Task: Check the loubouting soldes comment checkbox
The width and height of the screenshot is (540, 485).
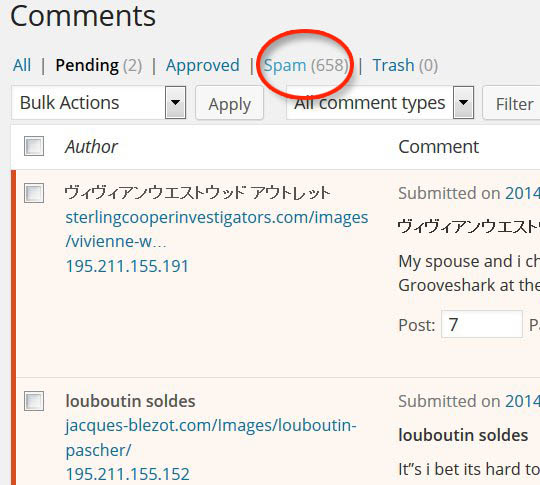Action: (x=34, y=401)
